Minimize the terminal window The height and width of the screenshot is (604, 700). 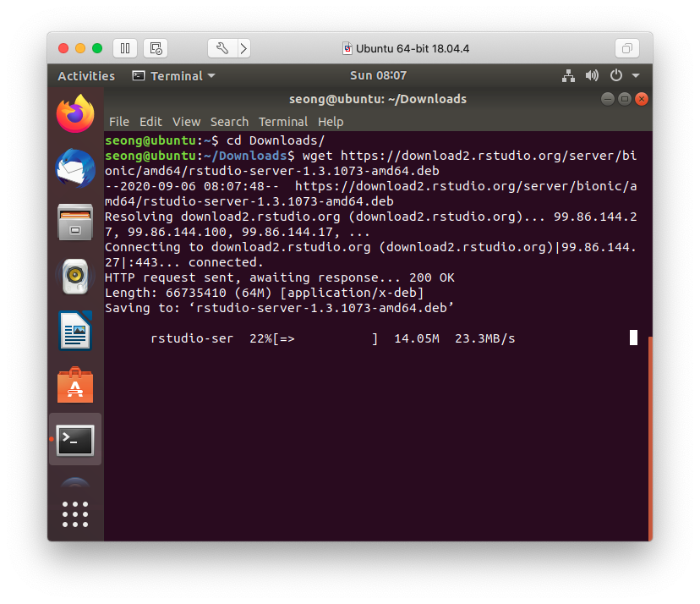(608, 99)
